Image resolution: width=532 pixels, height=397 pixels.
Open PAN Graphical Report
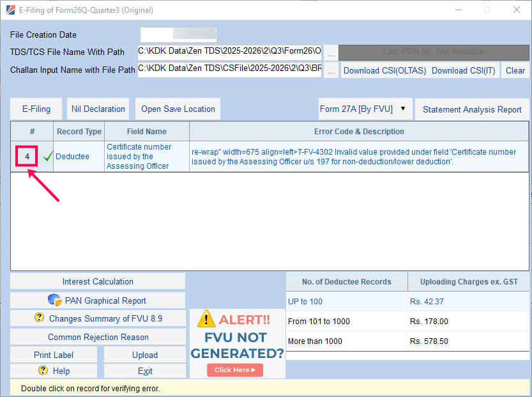[98, 300]
